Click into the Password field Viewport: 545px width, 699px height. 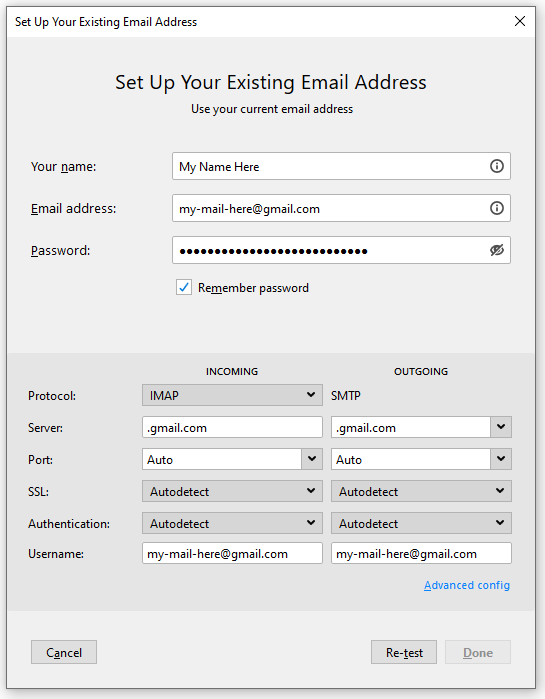[330, 250]
